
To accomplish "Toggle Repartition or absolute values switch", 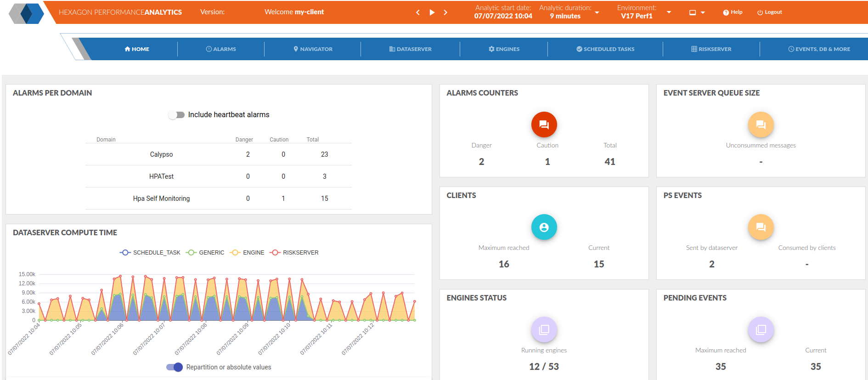I will coord(175,367).
